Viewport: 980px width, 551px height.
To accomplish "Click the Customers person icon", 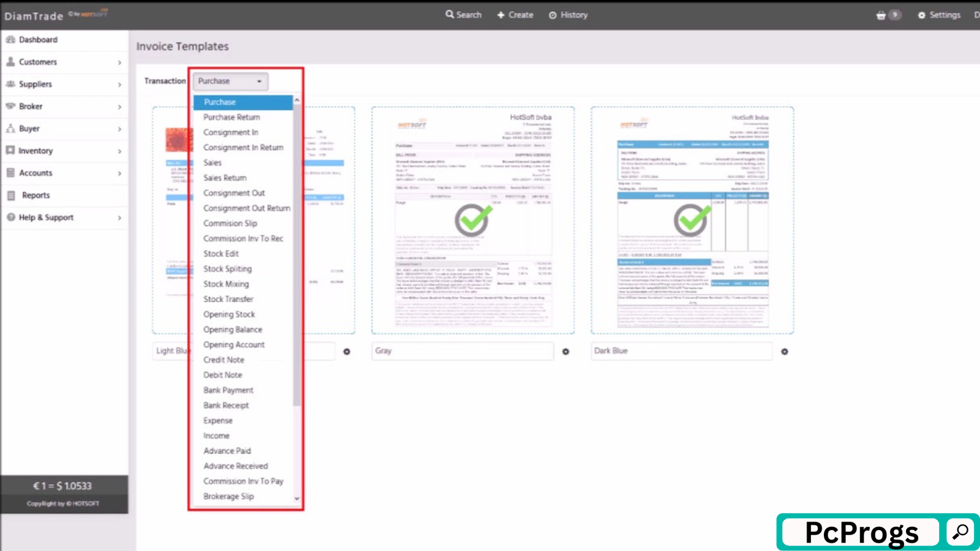I will [x=10, y=61].
